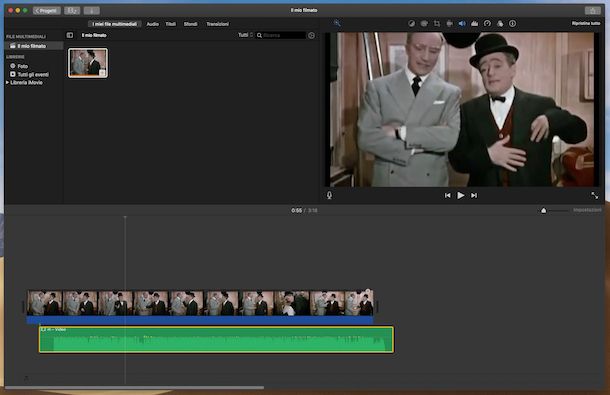Select the crop tool
Image resolution: width=610 pixels, height=395 pixels.
[437, 24]
